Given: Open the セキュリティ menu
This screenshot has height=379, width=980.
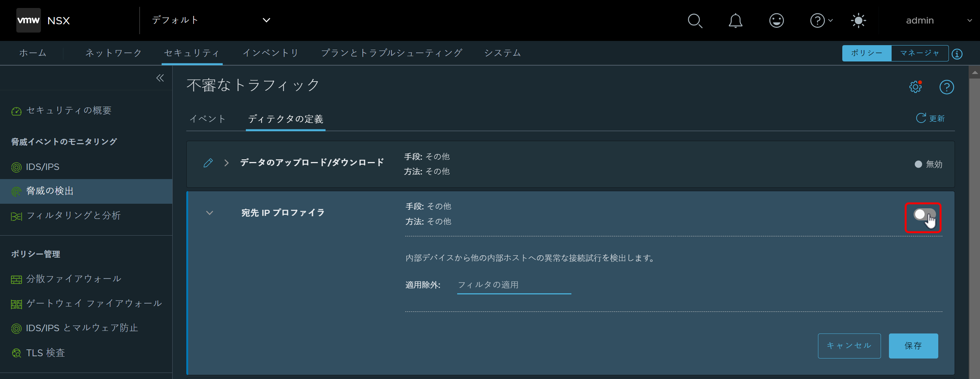Looking at the screenshot, I should (x=192, y=53).
